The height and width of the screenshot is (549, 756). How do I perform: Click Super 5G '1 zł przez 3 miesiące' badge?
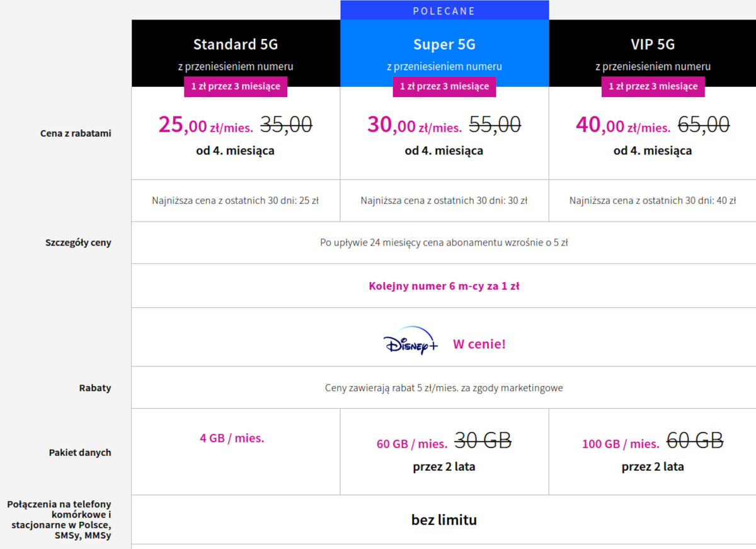(x=444, y=86)
